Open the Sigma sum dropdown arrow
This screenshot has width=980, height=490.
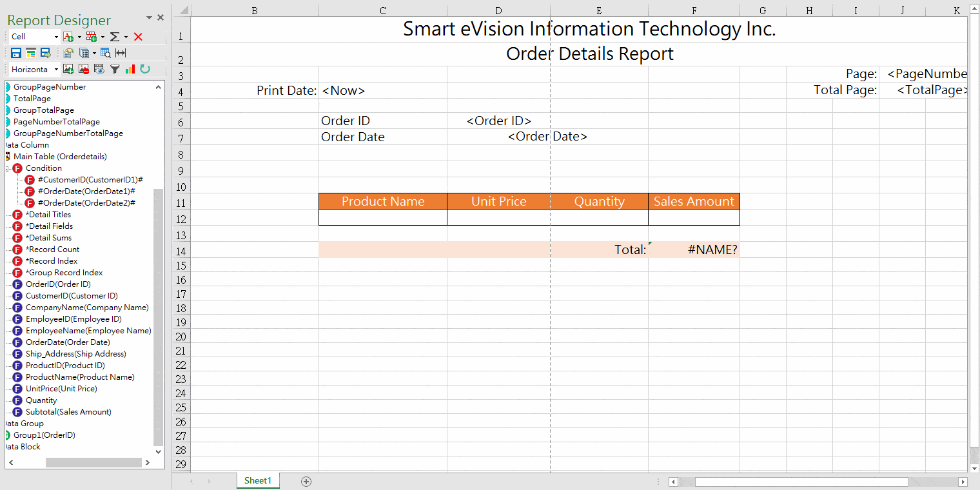click(126, 37)
